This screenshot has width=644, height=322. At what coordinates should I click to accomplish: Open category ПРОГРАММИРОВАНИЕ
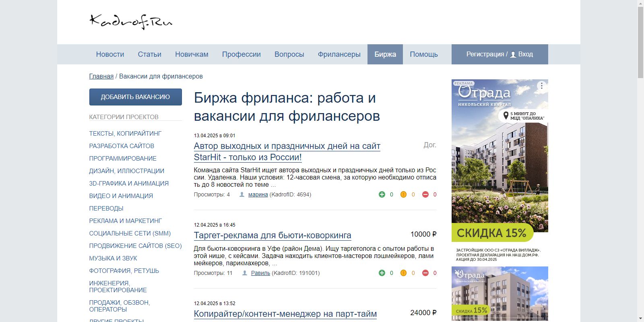point(123,159)
